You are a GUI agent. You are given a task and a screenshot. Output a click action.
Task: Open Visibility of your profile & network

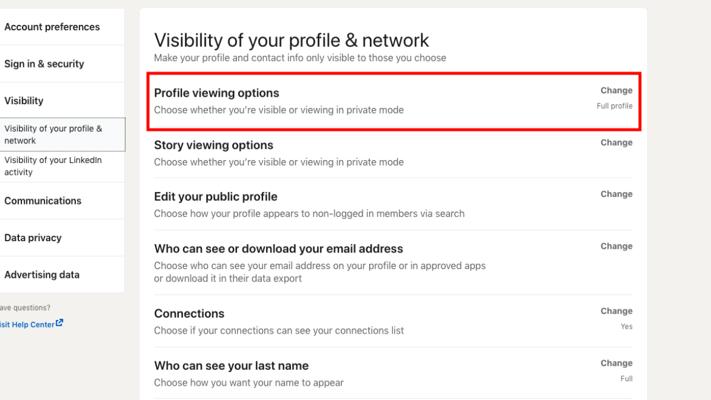[x=53, y=135]
